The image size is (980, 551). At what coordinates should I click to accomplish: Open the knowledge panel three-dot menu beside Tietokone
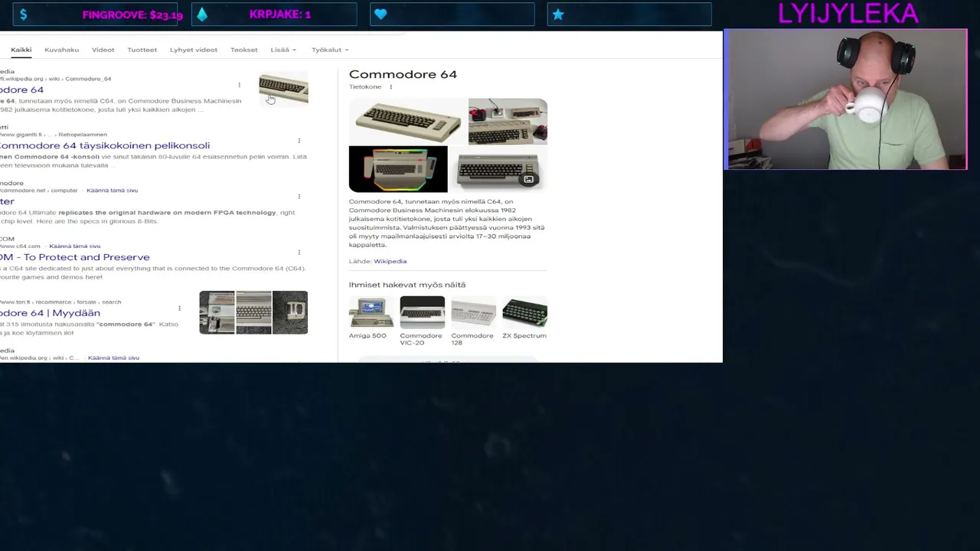coord(390,87)
